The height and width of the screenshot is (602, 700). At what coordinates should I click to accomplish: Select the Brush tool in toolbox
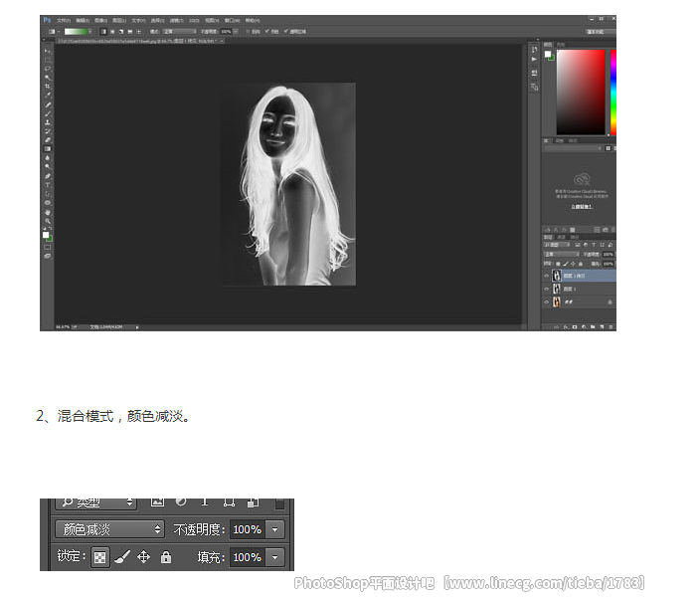tap(48, 114)
